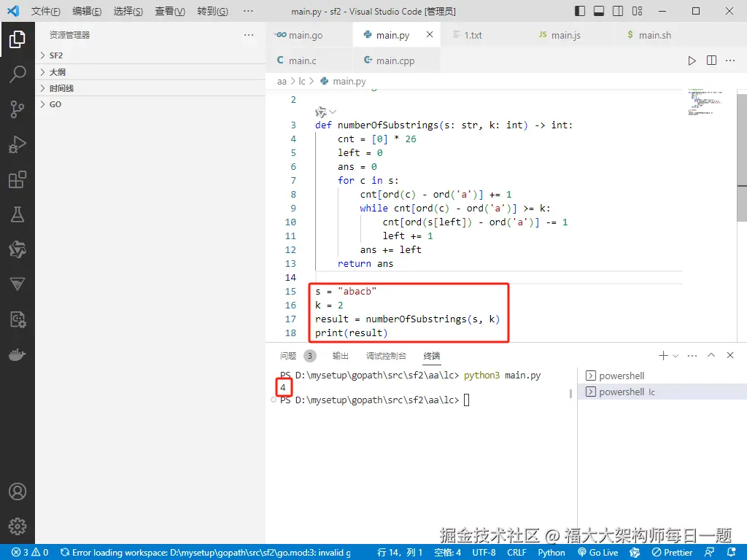Open the Search view in activity bar
The image size is (747, 560).
pyautogui.click(x=18, y=74)
